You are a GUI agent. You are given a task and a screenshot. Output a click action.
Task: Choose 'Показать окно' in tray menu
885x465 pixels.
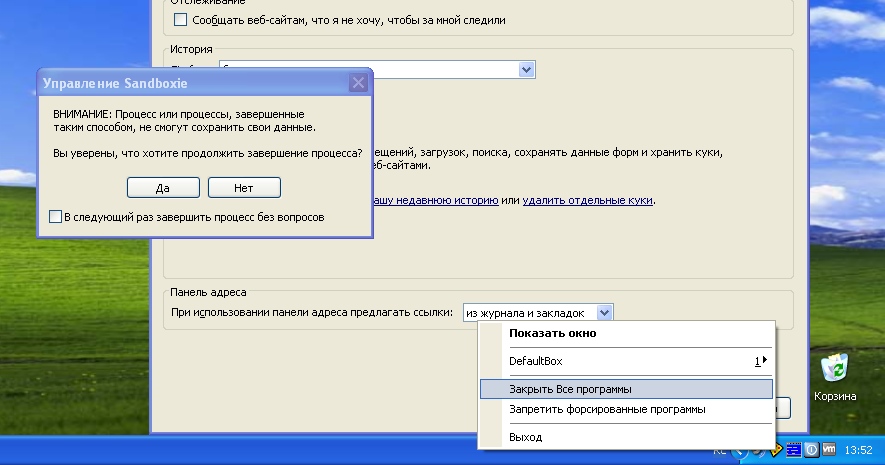tap(626, 334)
